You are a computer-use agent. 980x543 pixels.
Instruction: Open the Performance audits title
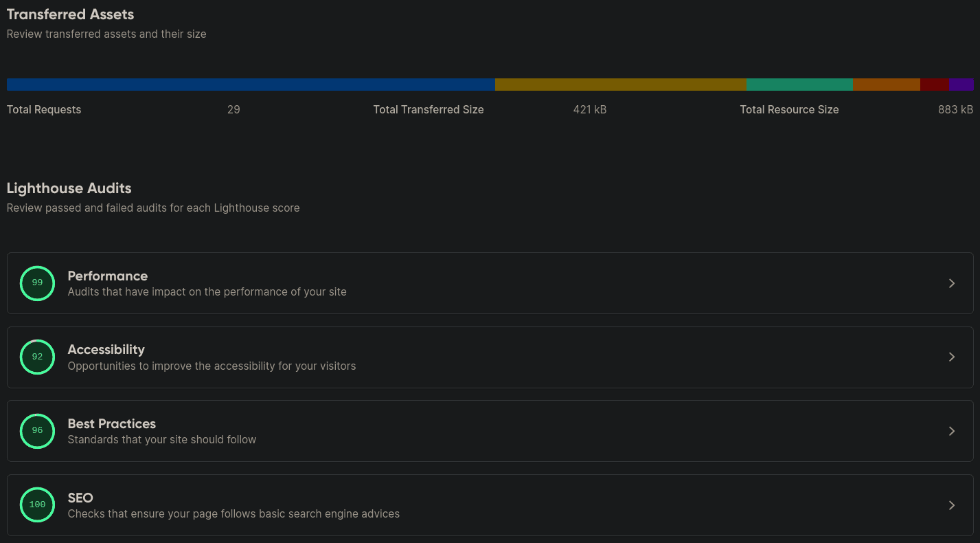(x=108, y=276)
